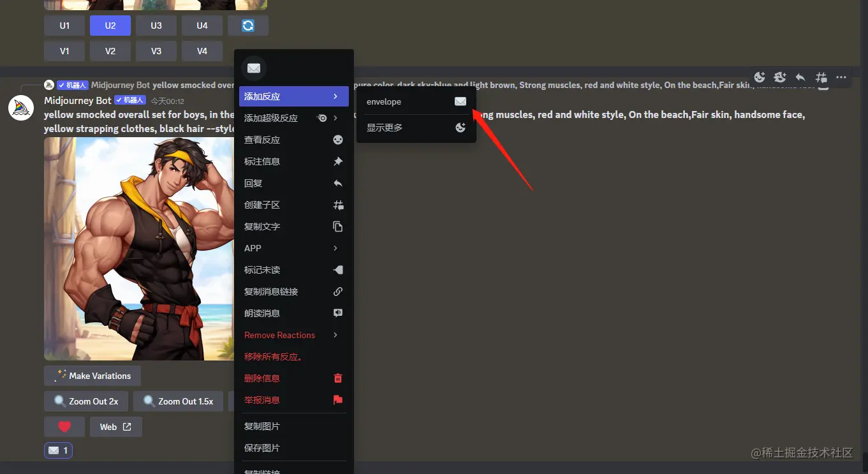Screen dimensions: 868x474
Task: Toggle the envelope reaction with count 1
Action: coord(58,450)
